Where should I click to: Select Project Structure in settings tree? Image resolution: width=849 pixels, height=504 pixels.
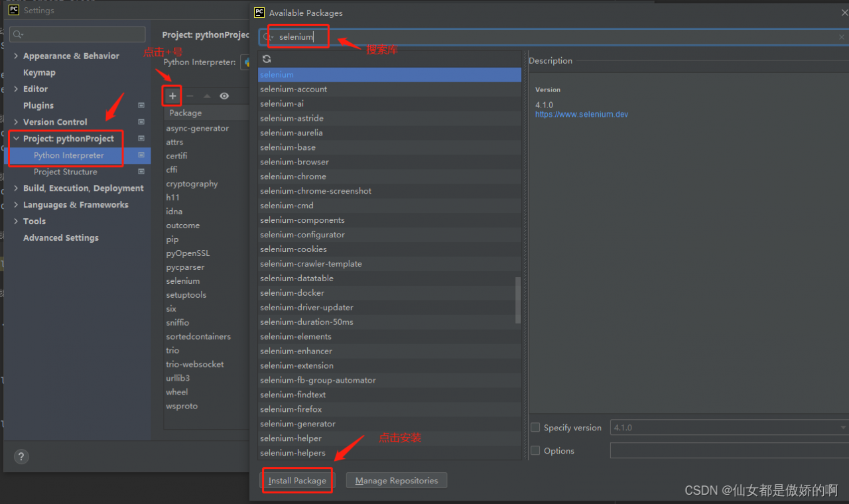coord(65,172)
